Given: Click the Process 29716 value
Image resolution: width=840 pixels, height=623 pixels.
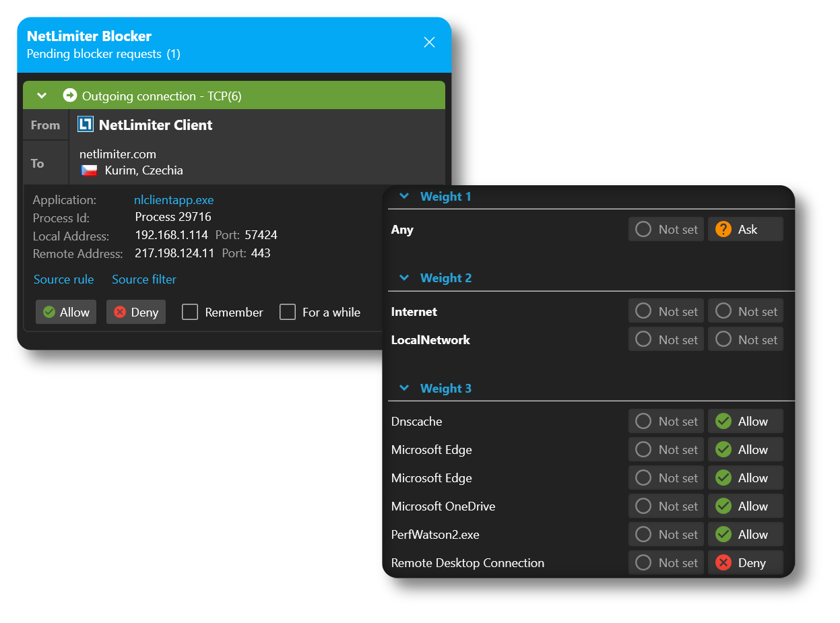Looking at the screenshot, I should coord(173,217).
